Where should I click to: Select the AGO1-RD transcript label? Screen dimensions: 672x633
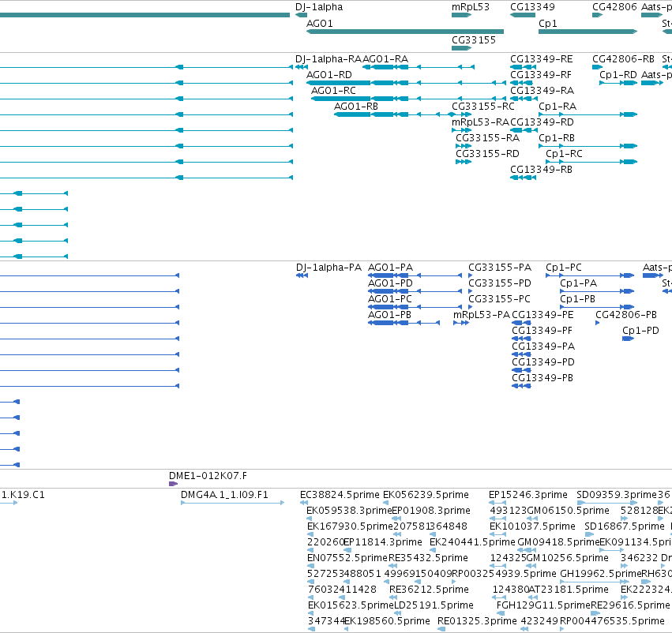coord(328,75)
